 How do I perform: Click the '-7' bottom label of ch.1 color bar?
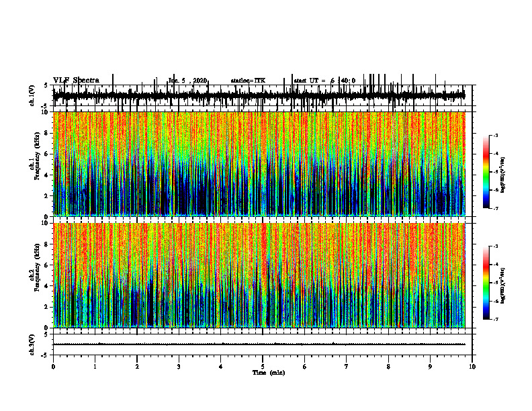(x=496, y=208)
